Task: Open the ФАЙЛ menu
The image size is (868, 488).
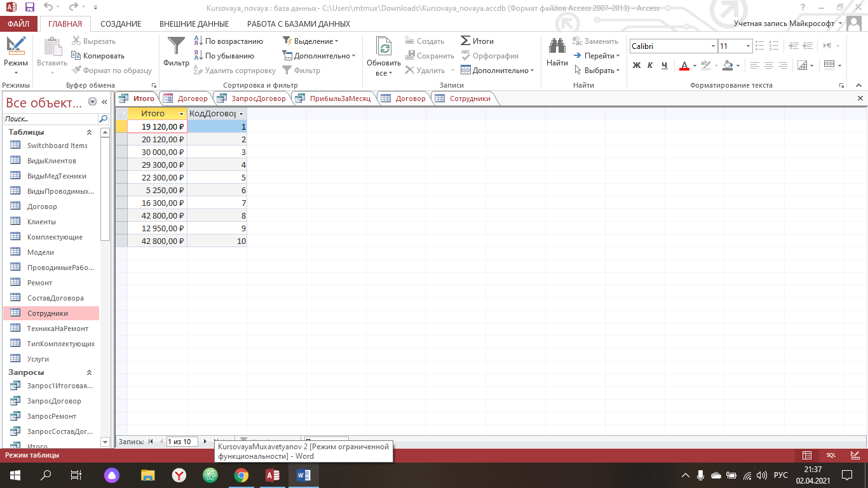Action: (18, 24)
